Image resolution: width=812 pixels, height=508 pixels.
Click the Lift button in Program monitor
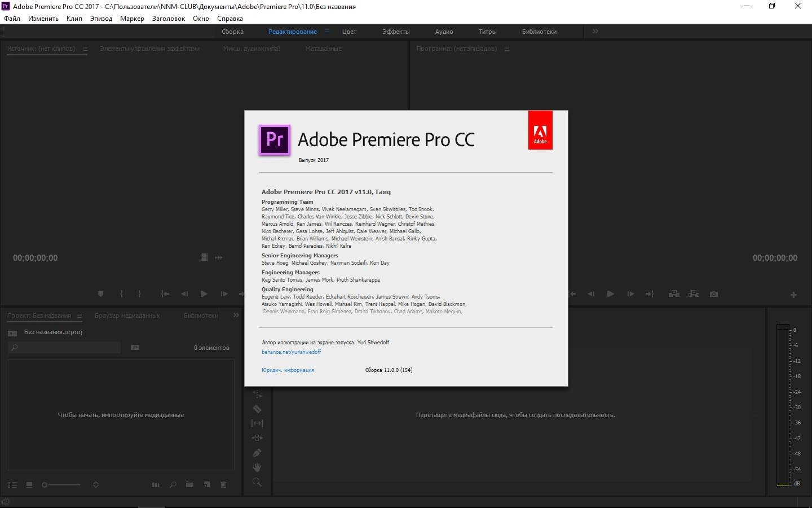(x=674, y=294)
